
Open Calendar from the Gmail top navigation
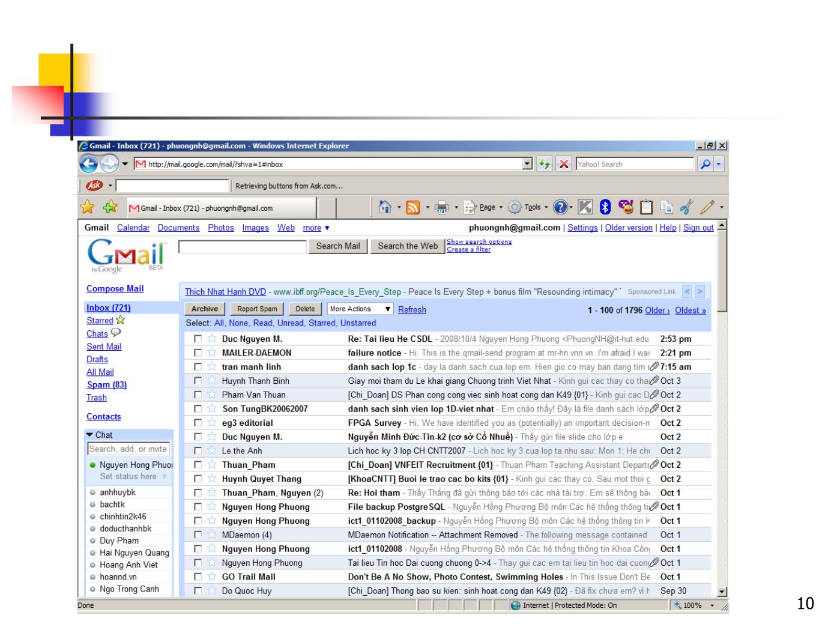click(x=133, y=228)
